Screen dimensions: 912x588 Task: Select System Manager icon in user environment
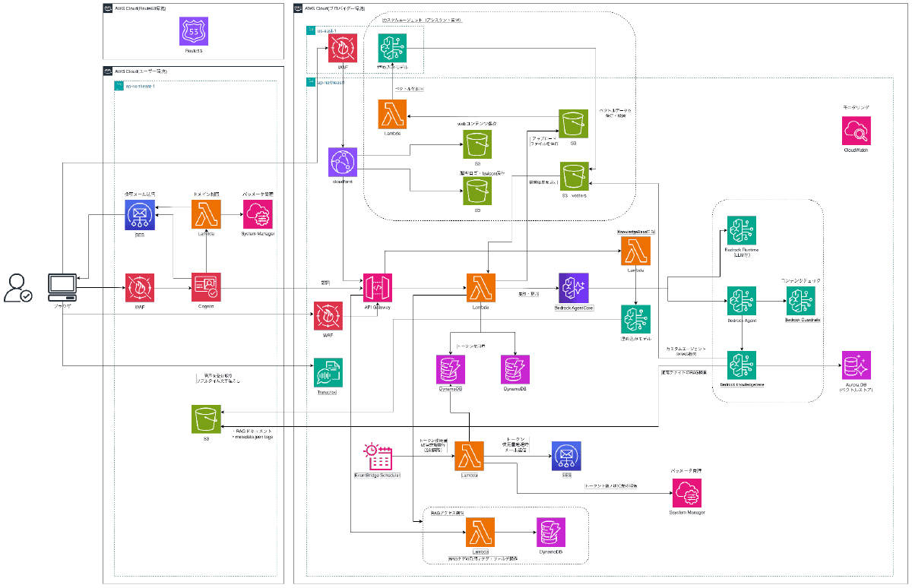(x=258, y=214)
